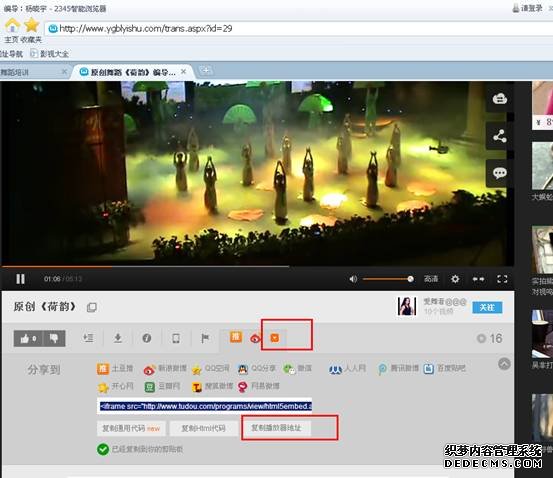Viewport: 553px width, 478px height.
Task: Open the video info icon
Action: pos(147,338)
